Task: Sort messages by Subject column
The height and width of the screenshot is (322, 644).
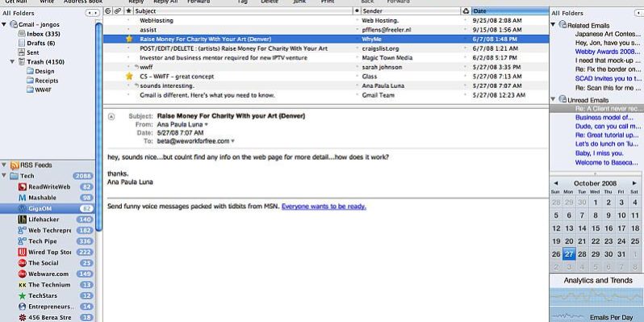Action: 243,11
